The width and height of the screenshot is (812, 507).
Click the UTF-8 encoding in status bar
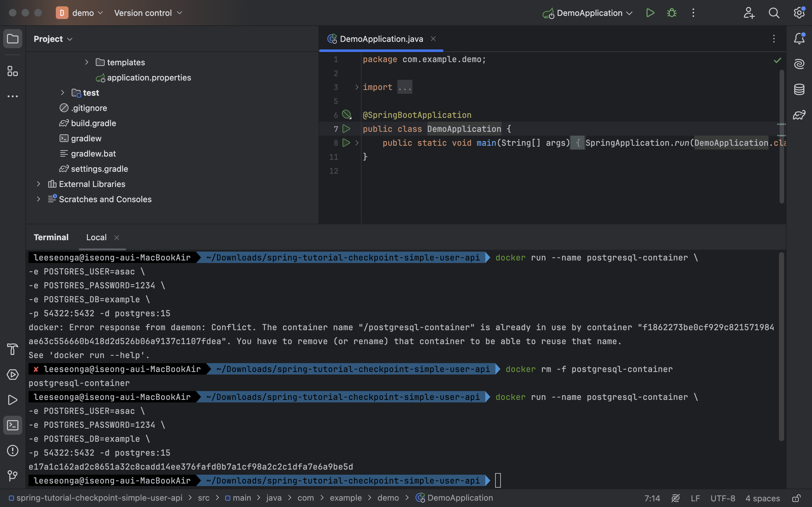click(723, 498)
